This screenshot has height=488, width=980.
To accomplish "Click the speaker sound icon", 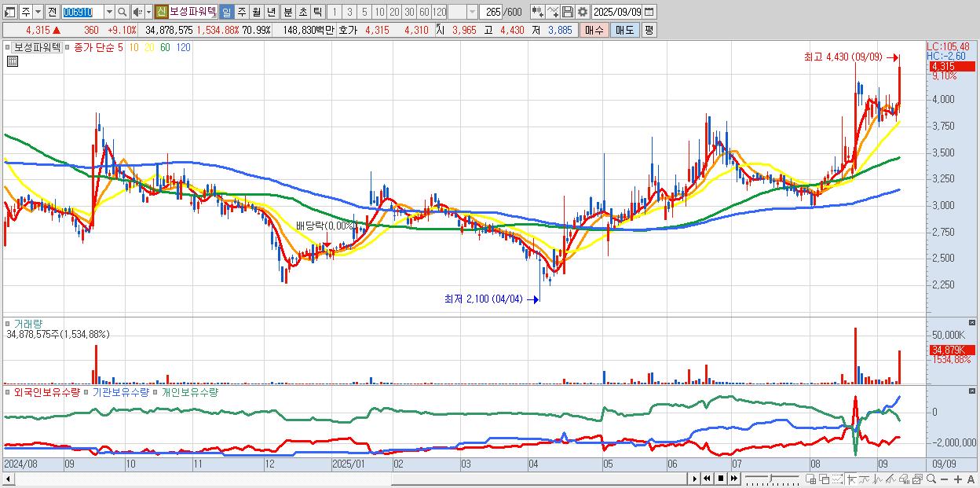I will (137, 12).
